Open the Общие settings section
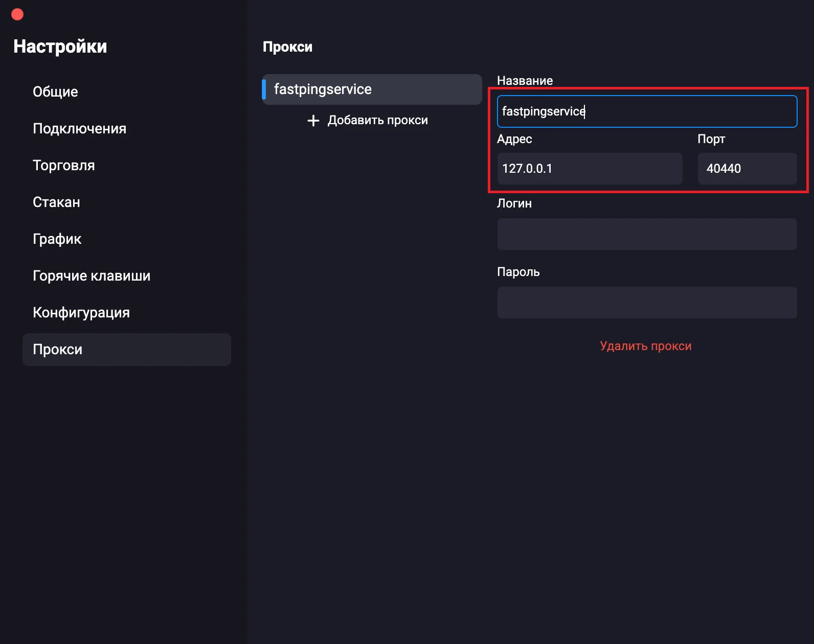Viewport: 814px width, 644px height. (x=55, y=92)
